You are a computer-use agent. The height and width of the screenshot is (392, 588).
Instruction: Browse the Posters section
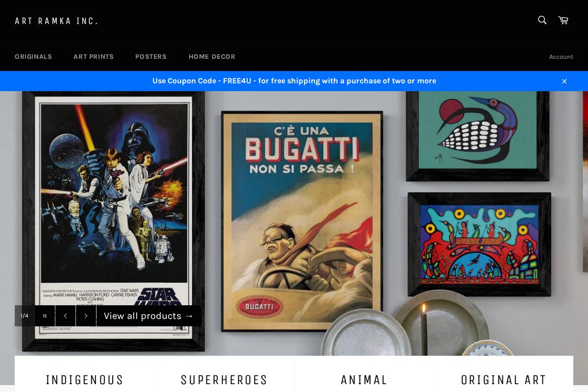151,56
